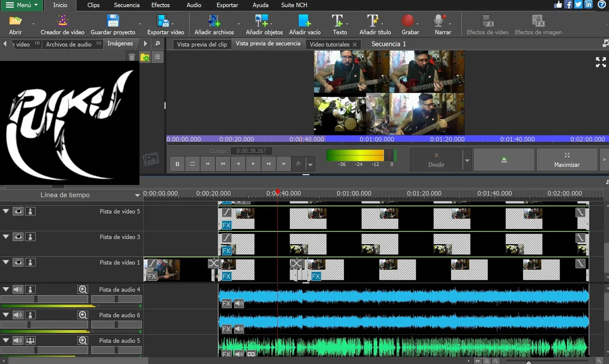Toggle visibility of Pista de vídeo 3
This screenshot has width=609, height=364.
click(18, 237)
